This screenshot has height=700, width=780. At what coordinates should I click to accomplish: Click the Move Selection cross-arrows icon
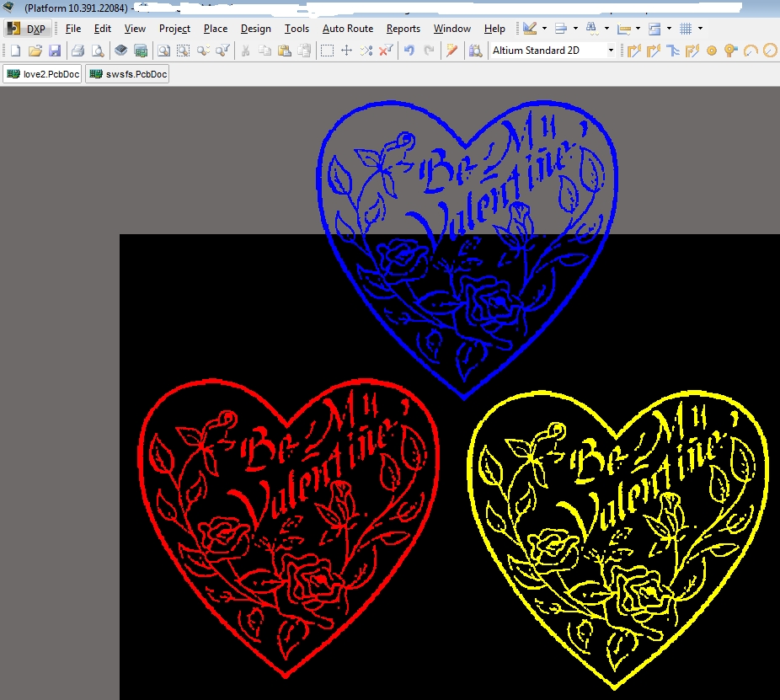tap(347, 51)
